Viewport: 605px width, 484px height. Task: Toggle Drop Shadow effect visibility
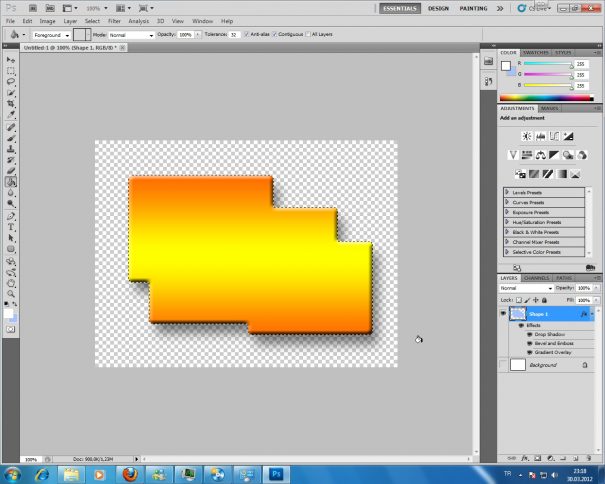pyautogui.click(x=530, y=334)
